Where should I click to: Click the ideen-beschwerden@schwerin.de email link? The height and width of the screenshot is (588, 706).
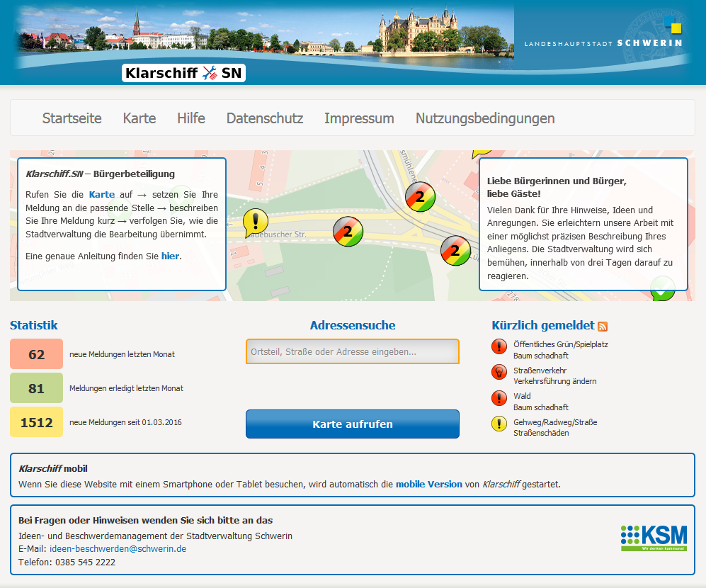[118, 549]
